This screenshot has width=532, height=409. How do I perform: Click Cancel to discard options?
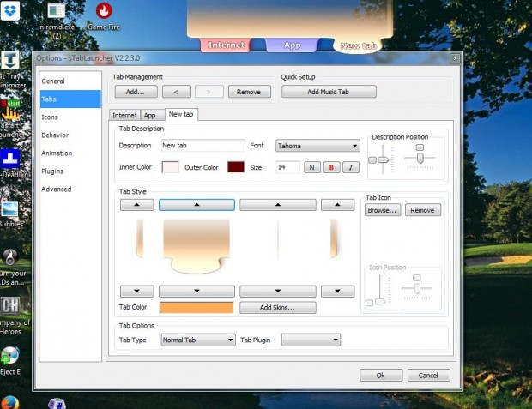coord(428,375)
